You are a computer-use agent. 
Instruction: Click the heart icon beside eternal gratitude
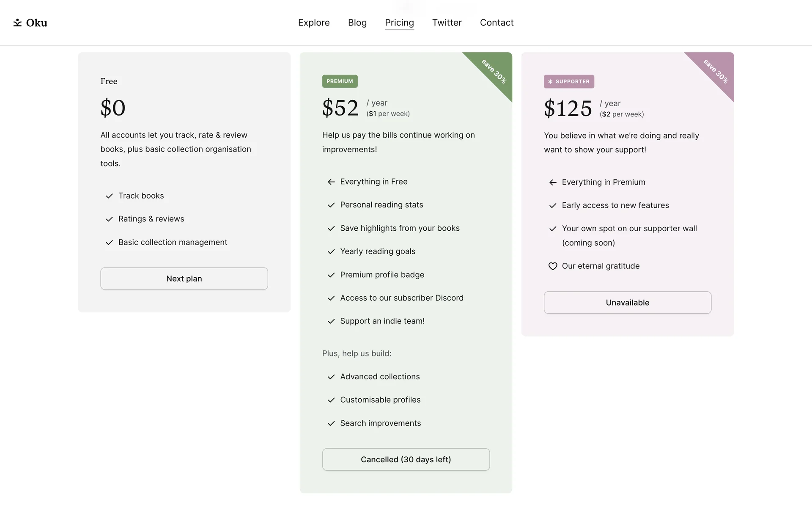(x=552, y=266)
